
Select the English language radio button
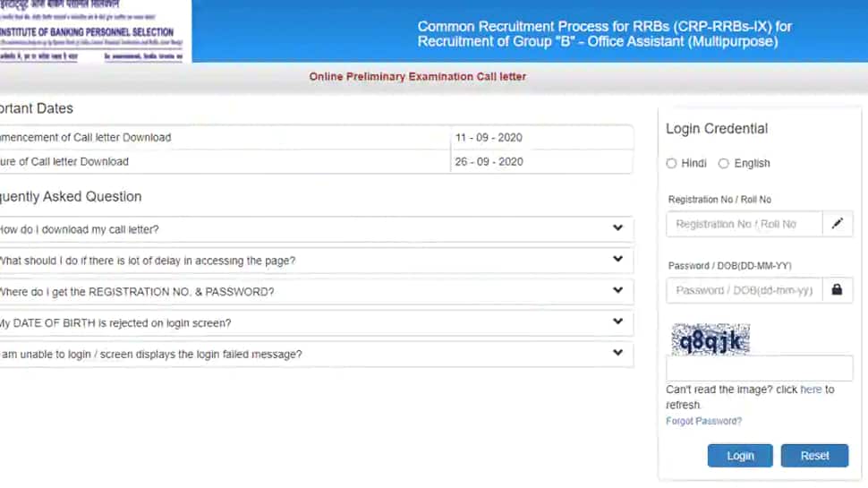click(x=724, y=163)
